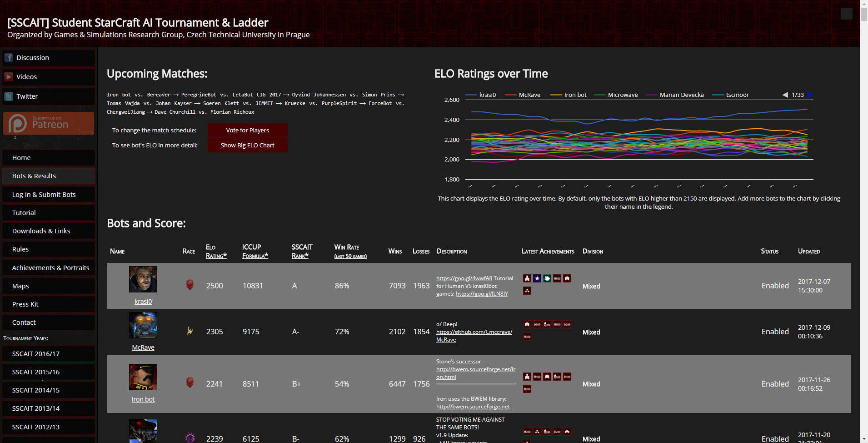Sort table by Win Rate column header
The width and height of the screenshot is (868, 443).
(350, 252)
